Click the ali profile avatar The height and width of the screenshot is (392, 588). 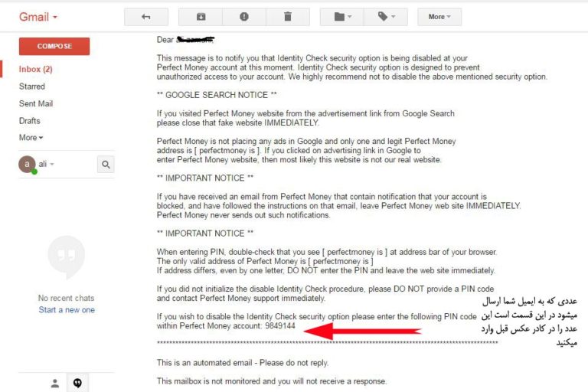click(27, 165)
